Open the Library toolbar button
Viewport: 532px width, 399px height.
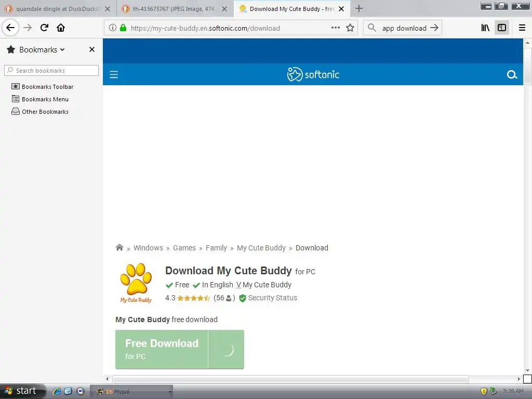pos(486,28)
